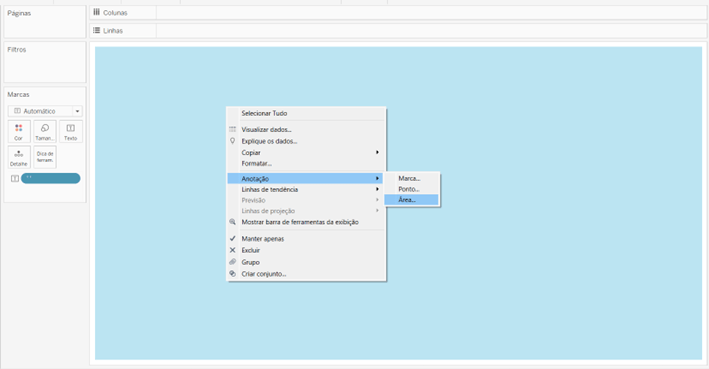Click the X icon of Excluir
This screenshot has width=709, height=369.
[x=232, y=250]
